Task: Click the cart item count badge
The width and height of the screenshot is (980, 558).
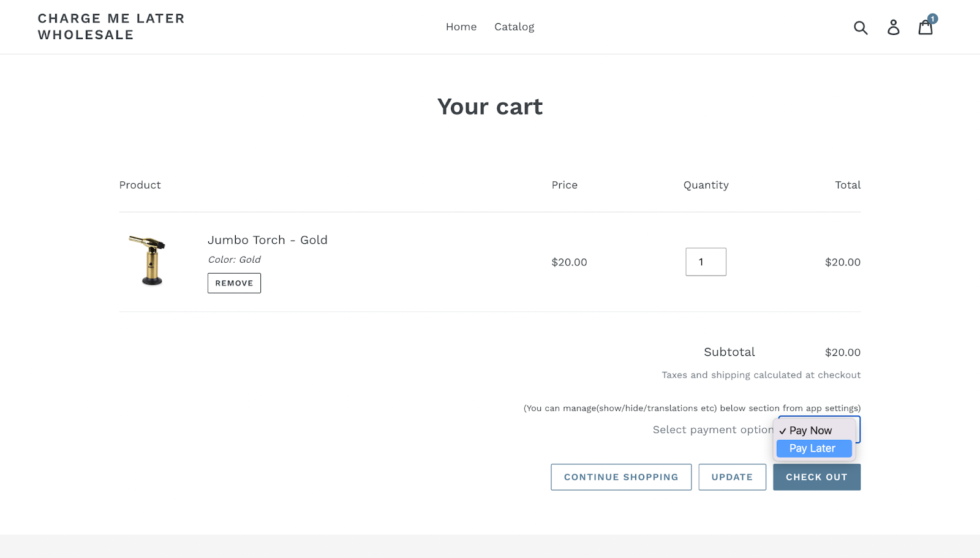Action: (933, 19)
